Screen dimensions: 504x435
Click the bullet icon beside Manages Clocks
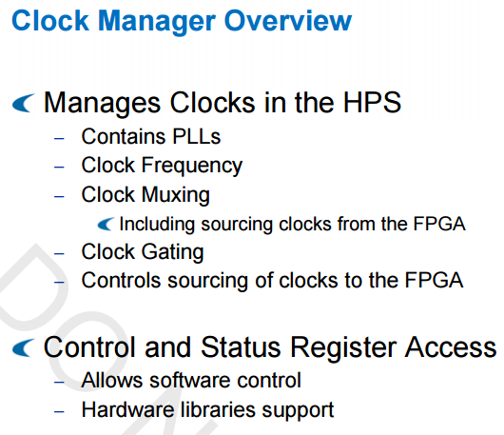[x=23, y=103]
